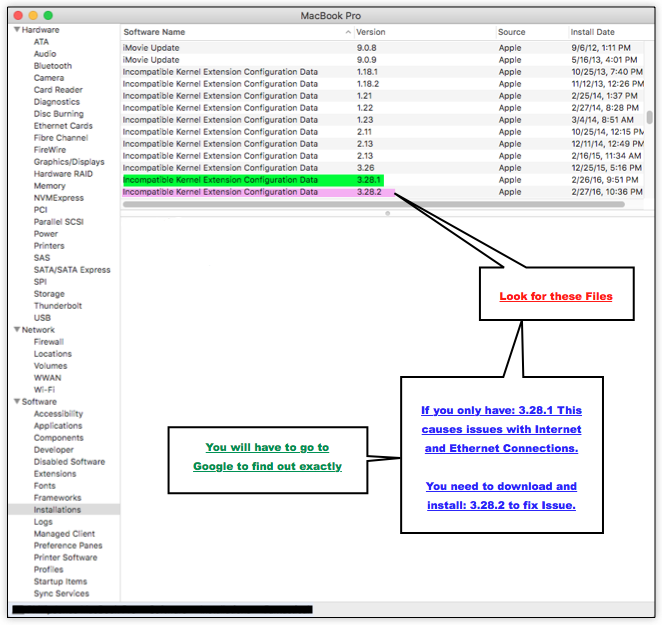This screenshot has width=662, height=625.
Task: Open Storage information
Action: click(49, 294)
